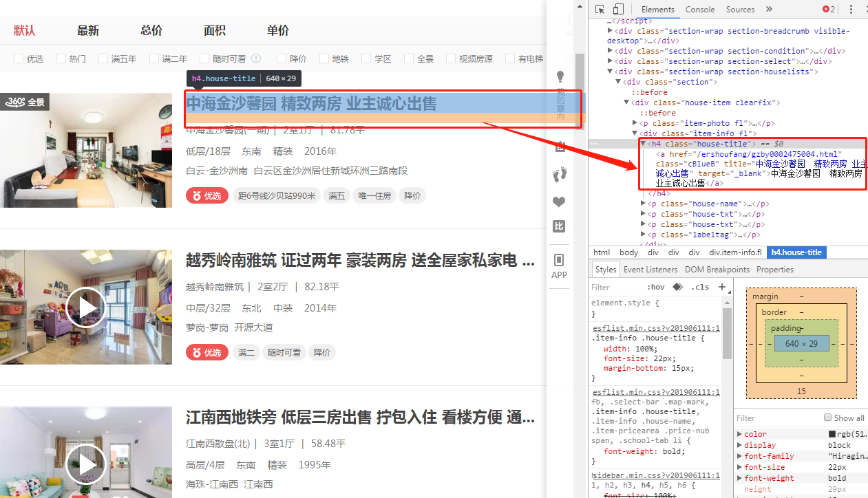The image size is (868, 498).
Task: Open the 越秀岭南雅筑 证过两年 listing title
Action: [360, 261]
